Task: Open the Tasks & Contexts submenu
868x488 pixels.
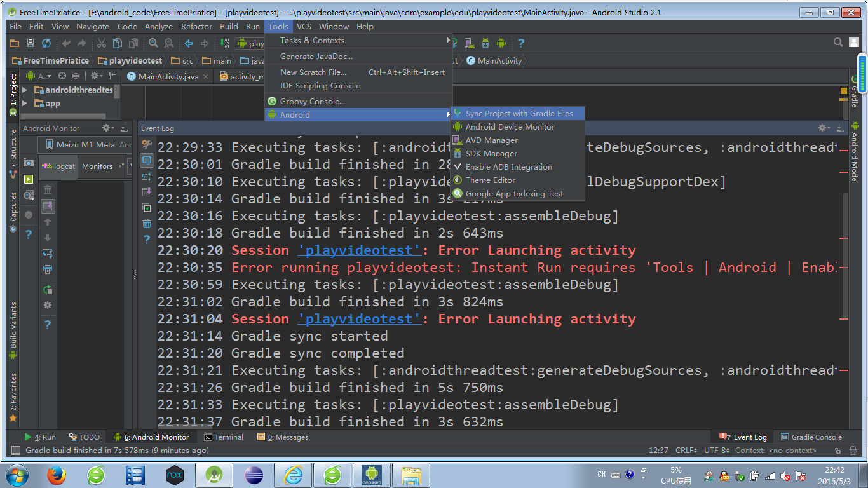Action: point(358,40)
